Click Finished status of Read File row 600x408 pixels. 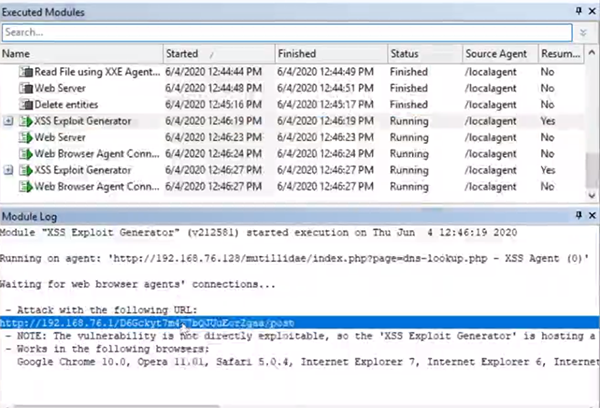click(409, 72)
